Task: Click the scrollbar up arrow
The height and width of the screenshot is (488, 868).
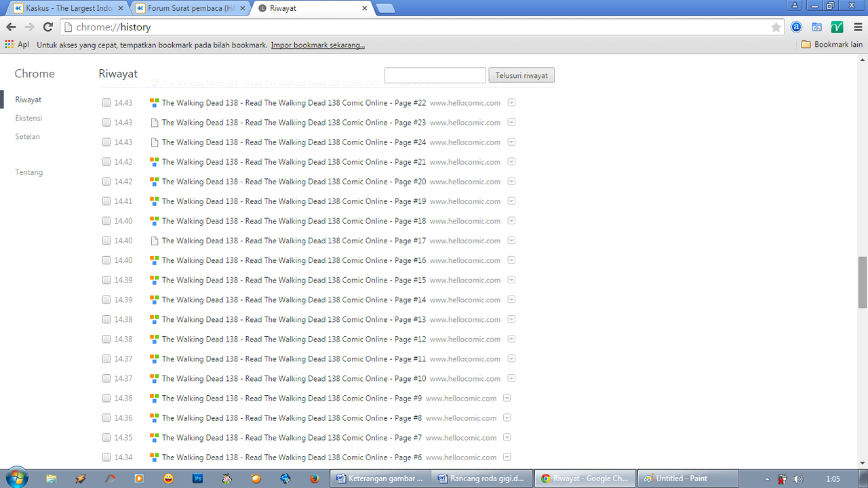Action: pos(863,60)
